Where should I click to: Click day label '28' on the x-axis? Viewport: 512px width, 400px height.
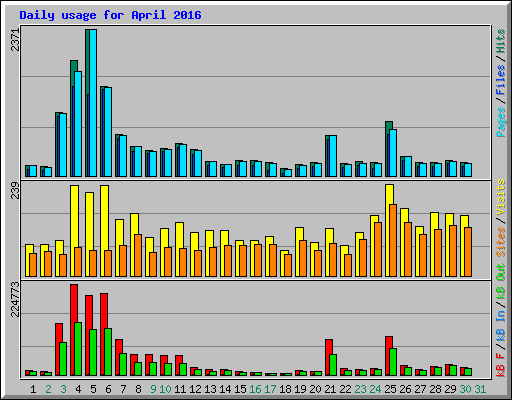(x=435, y=389)
